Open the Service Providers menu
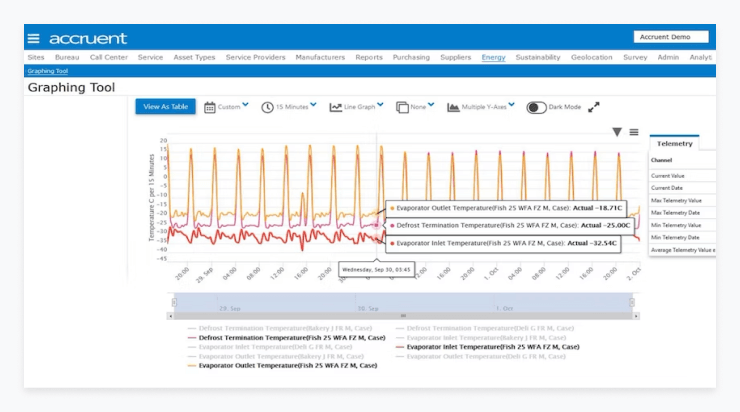This screenshot has width=740, height=412. click(x=255, y=57)
